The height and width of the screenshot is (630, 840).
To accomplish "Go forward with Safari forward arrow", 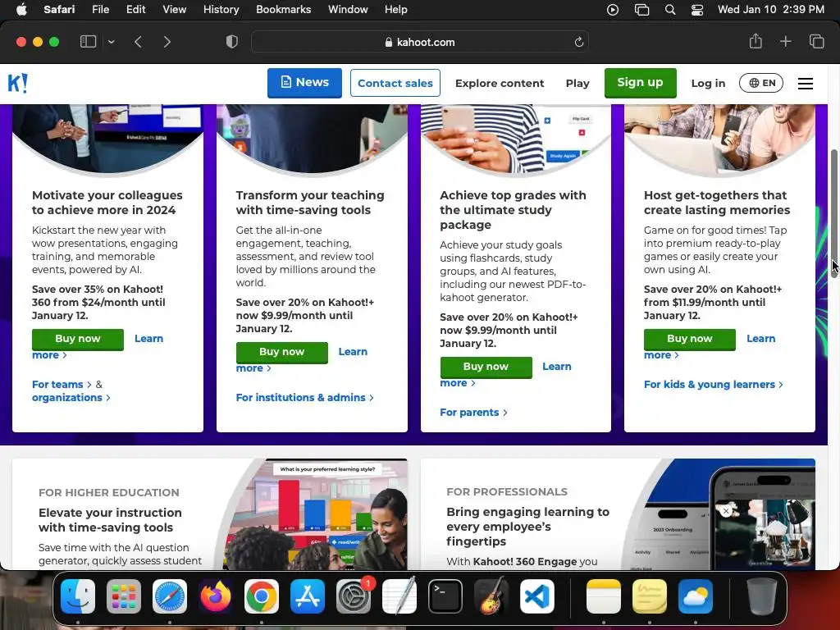I will [167, 42].
